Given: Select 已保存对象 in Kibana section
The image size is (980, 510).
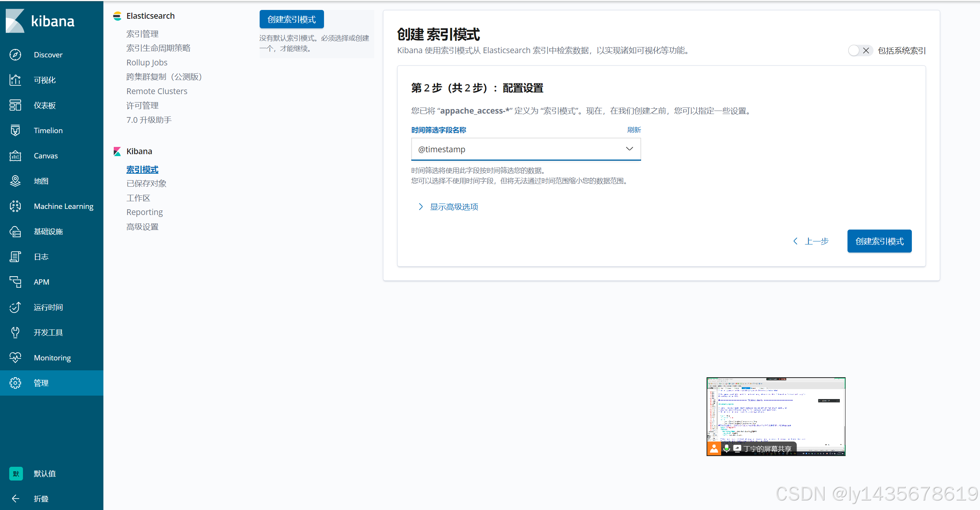Looking at the screenshot, I should pyautogui.click(x=146, y=184).
